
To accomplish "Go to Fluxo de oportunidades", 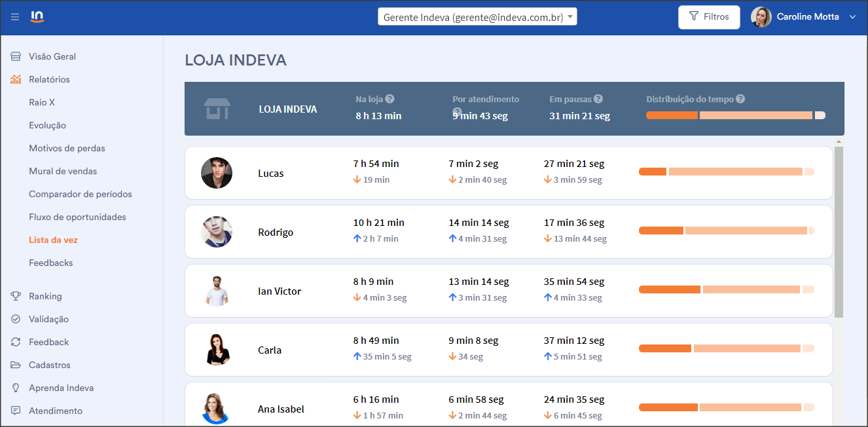I will [77, 217].
